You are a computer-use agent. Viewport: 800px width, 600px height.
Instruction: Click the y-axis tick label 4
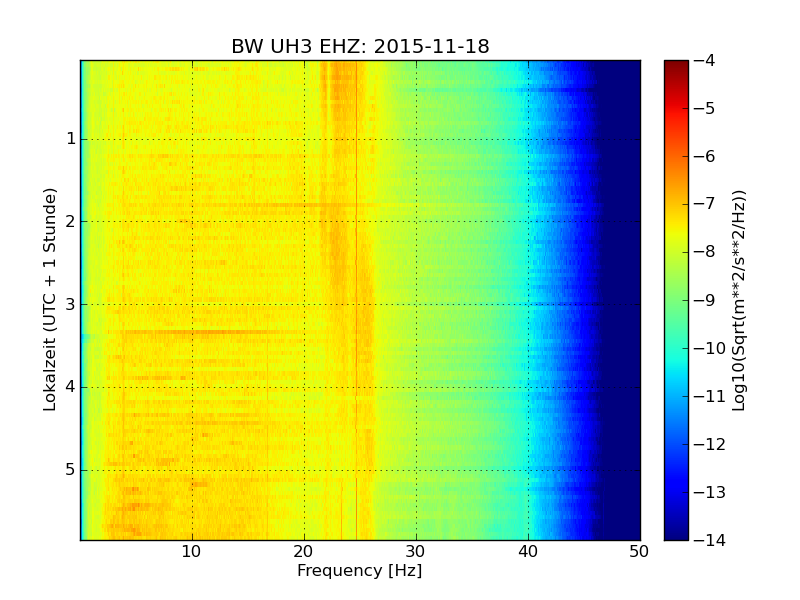(71, 387)
